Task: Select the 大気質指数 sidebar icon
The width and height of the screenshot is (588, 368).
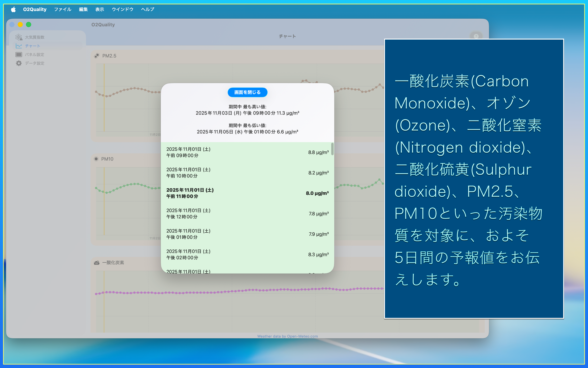Action: point(19,37)
